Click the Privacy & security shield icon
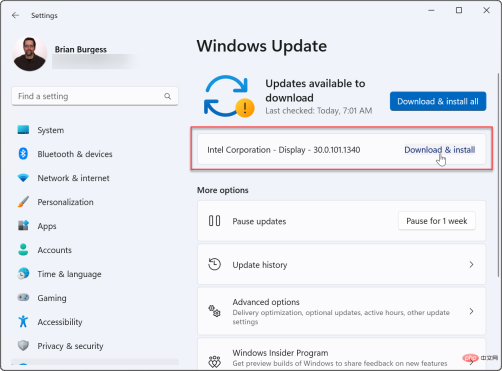 23,345
